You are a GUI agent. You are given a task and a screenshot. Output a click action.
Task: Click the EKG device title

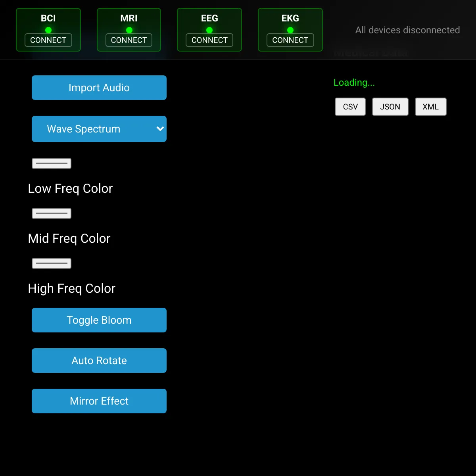(x=290, y=18)
